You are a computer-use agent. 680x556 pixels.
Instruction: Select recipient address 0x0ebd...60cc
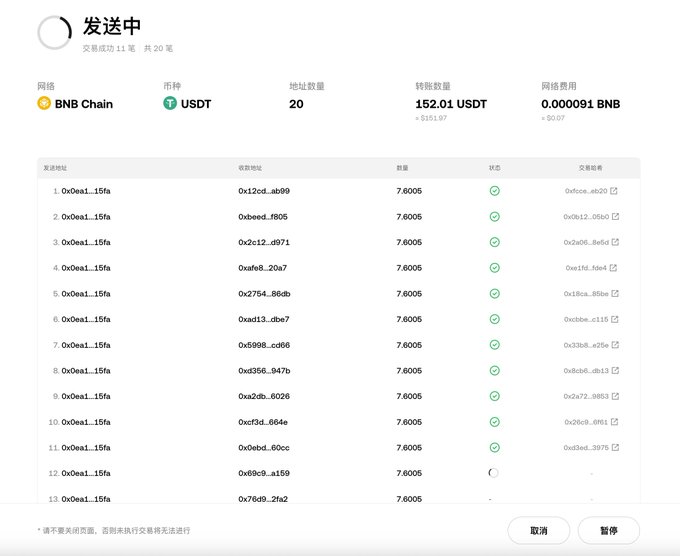pyautogui.click(x=264, y=448)
